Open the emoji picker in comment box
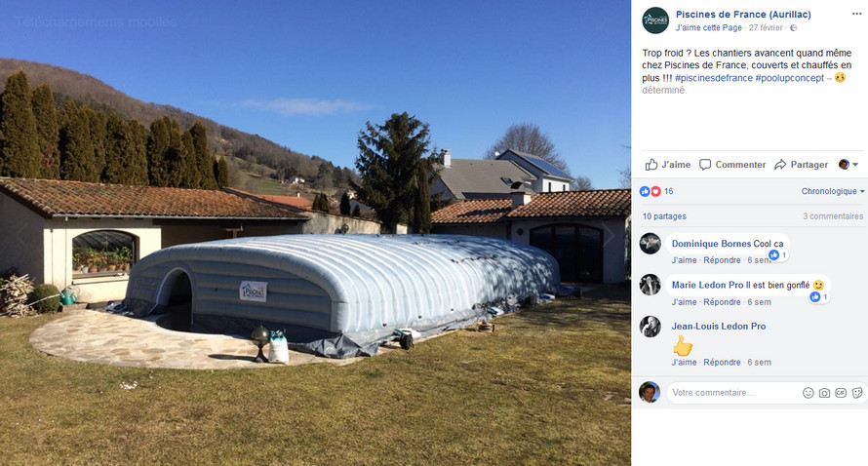This screenshot has height=466, width=868. coord(809,392)
